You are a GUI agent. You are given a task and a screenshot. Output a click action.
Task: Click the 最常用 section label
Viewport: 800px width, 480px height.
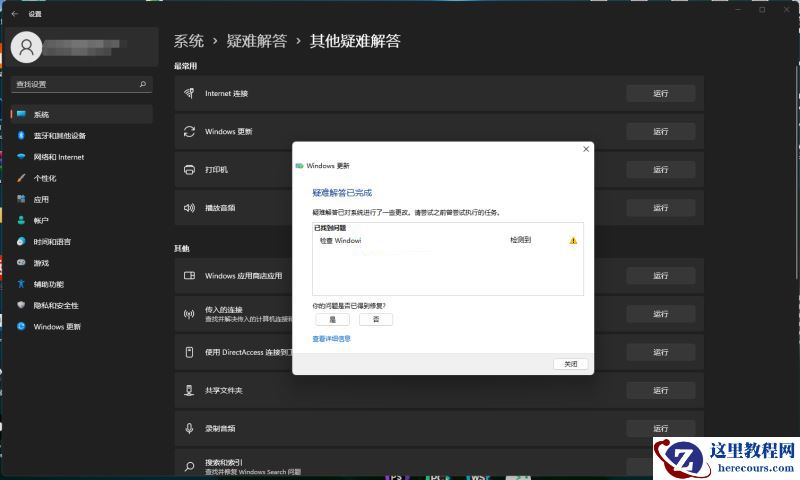(185, 66)
